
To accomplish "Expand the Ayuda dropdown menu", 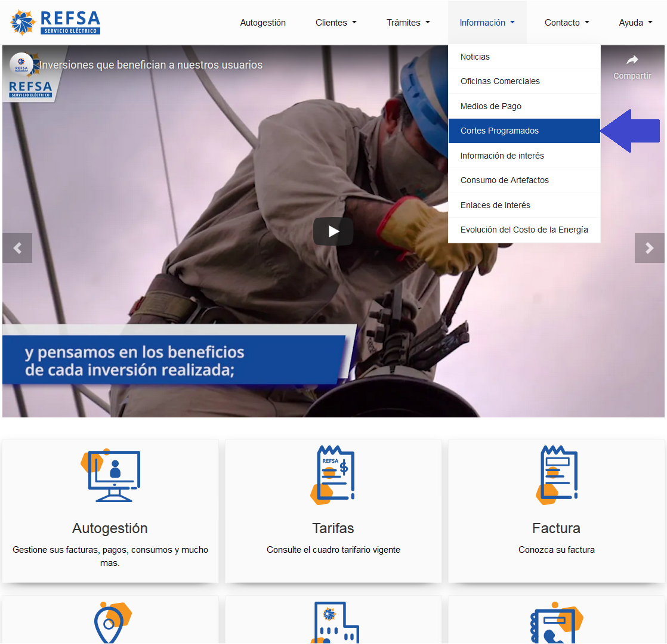I will [635, 23].
